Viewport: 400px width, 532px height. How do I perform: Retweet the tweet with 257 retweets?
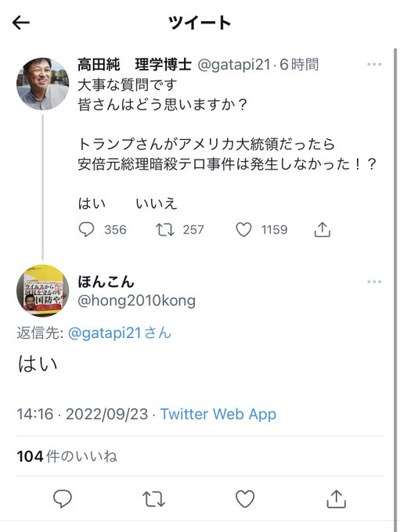pyautogui.click(x=165, y=230)
